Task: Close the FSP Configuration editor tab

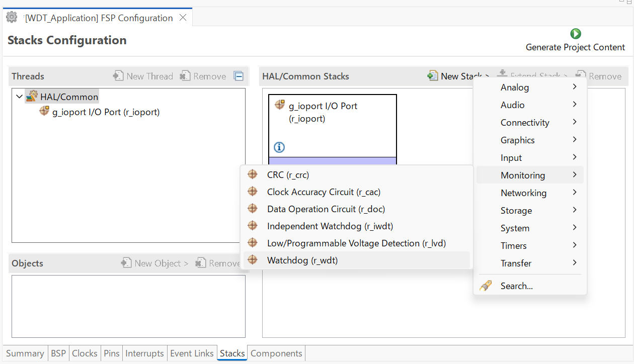Action: click(x=183, y=18)
